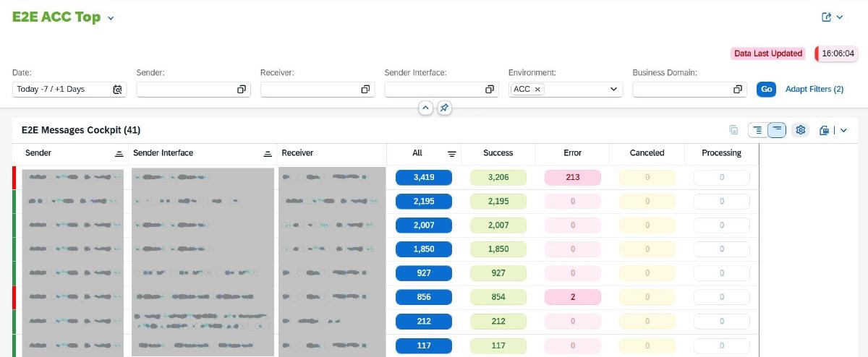The width and height of the screenshot is (868, 357).
Task: Click the Error column header
Action: pyautogui.click(x=572, y=153)
